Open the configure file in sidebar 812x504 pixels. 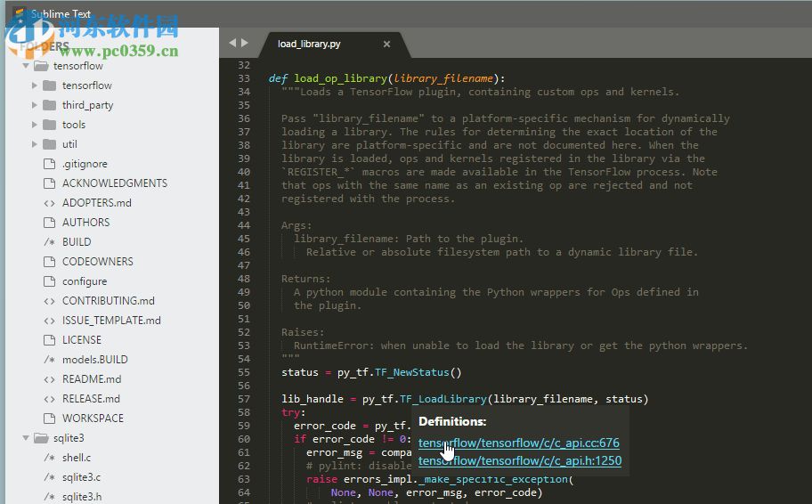85,281
